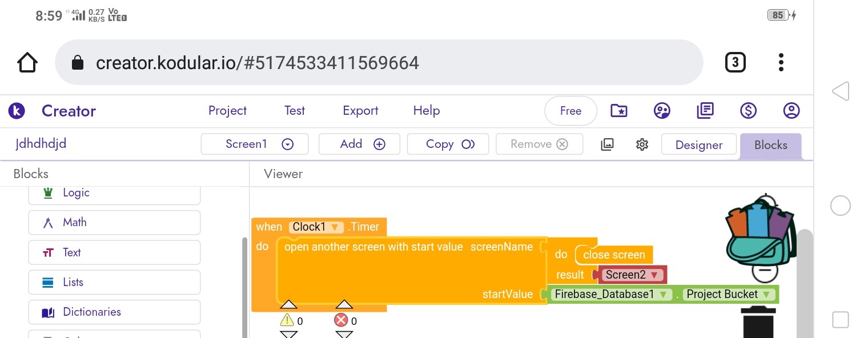Open the assets manager image icon
This screenshot has height=338, width=868.
(607, 144)
